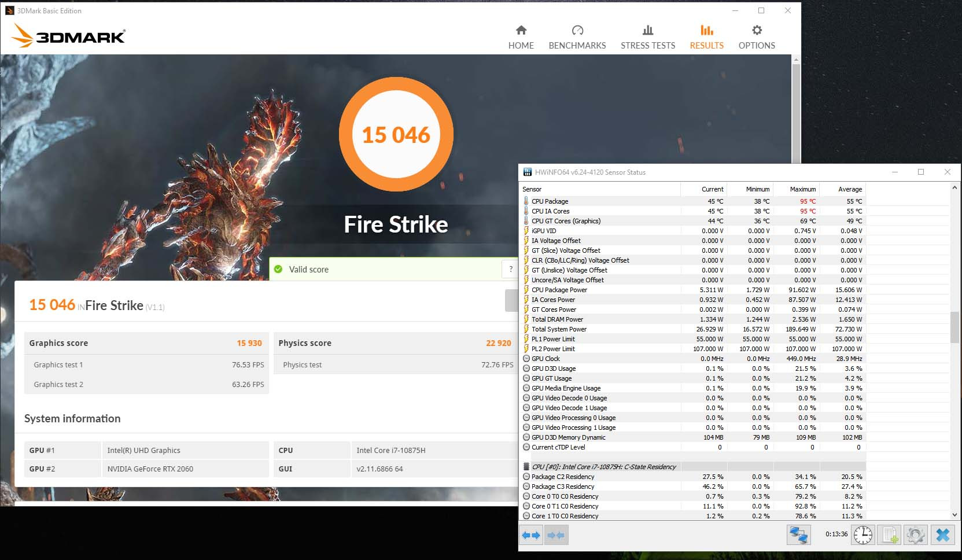
Task: Click the lightning icon beside PL1 Power Limit
Action: [x=526, y=338]
